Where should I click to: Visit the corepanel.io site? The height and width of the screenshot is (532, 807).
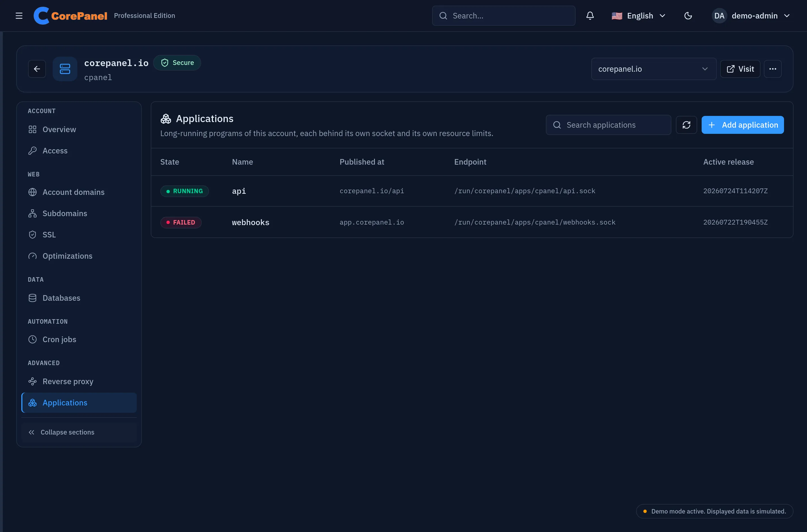point(740,69)
